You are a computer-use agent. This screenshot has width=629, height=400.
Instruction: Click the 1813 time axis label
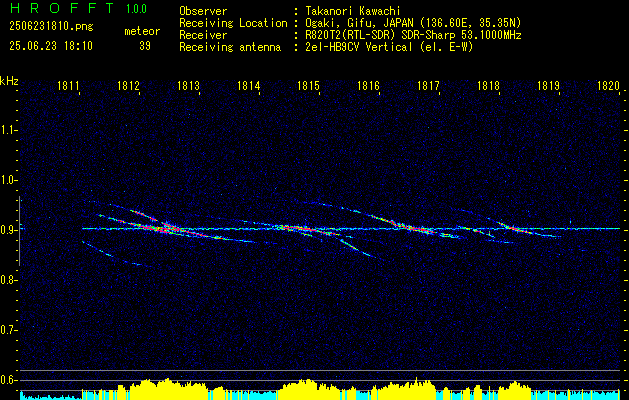(188, 85)
